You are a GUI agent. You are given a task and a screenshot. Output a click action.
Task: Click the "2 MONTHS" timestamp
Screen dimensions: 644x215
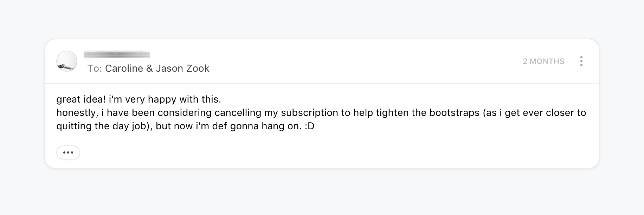click(543, 61)
